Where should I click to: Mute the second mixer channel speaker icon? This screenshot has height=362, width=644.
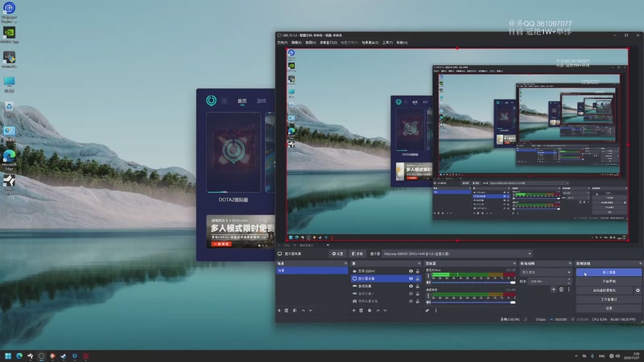tap(428, 302)
